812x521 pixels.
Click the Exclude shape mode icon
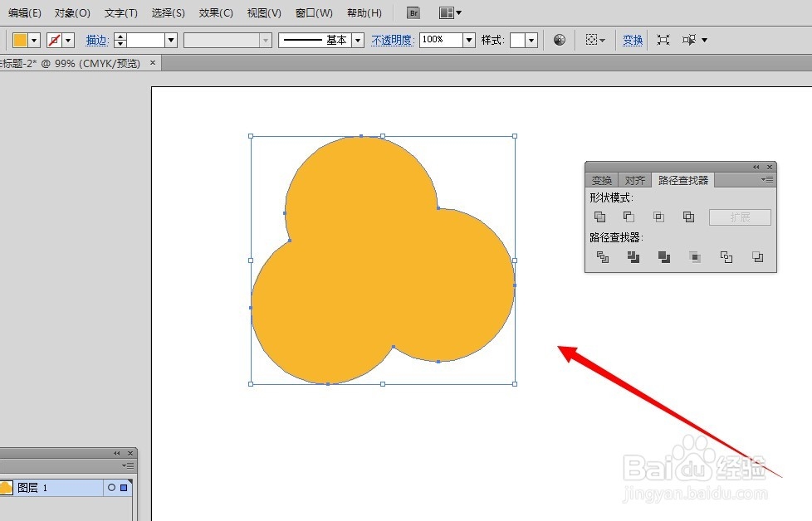(x=688, y=217)
